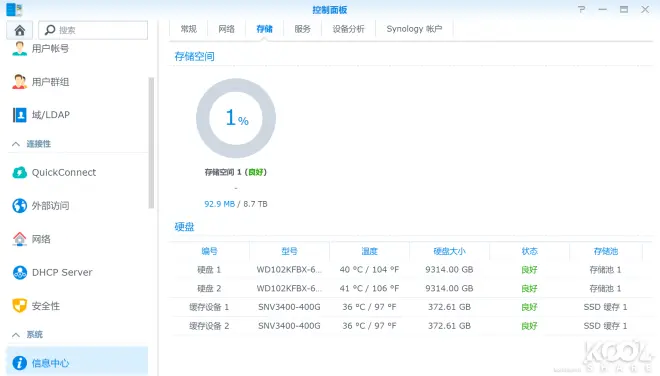Click the sidebar vertical scrollbar
This screenshot has height=376, width=660.
151,143
